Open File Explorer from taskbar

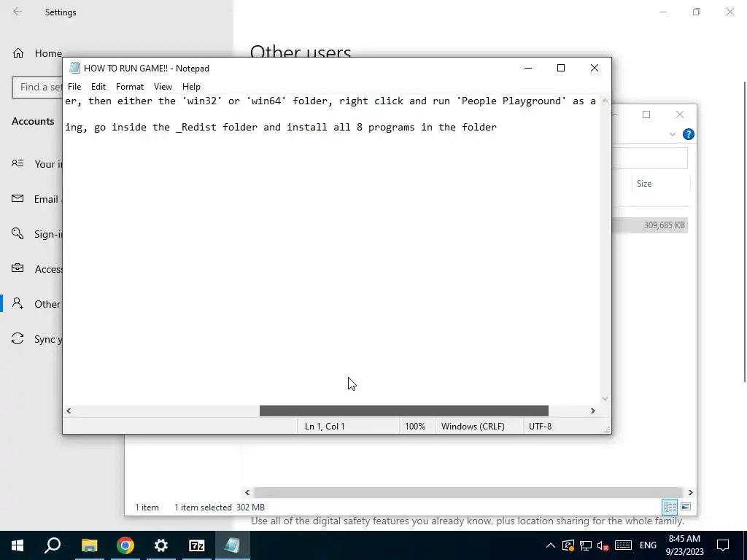[89, 545]
